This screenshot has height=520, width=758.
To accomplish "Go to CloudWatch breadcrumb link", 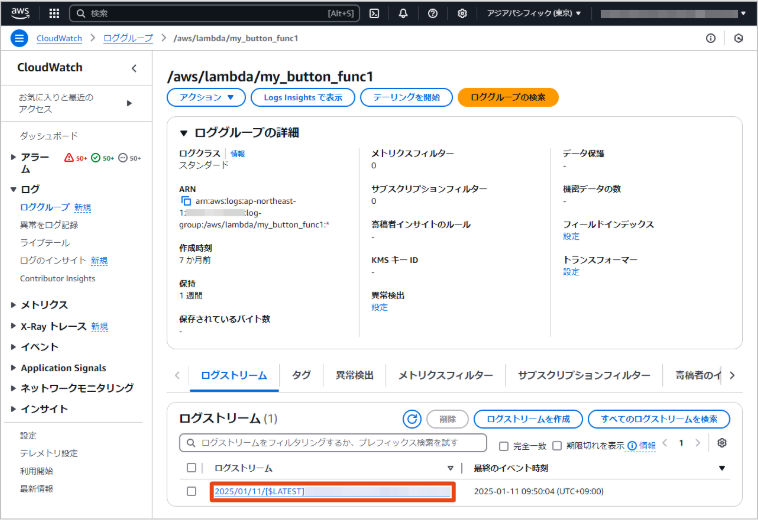I will pyautogui.click(x=59, y=38).
